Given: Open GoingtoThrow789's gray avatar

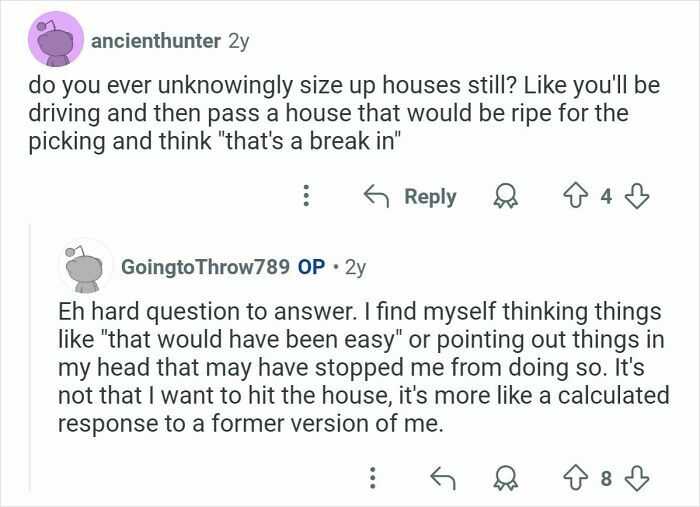Looking at the screenshot, I should point(85,266).
